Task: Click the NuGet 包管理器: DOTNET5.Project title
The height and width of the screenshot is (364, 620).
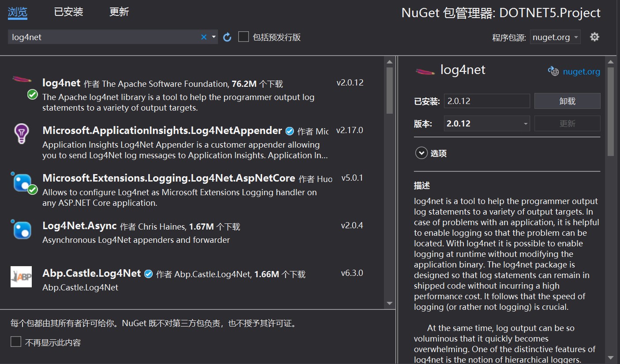Action: coord(501,13)
